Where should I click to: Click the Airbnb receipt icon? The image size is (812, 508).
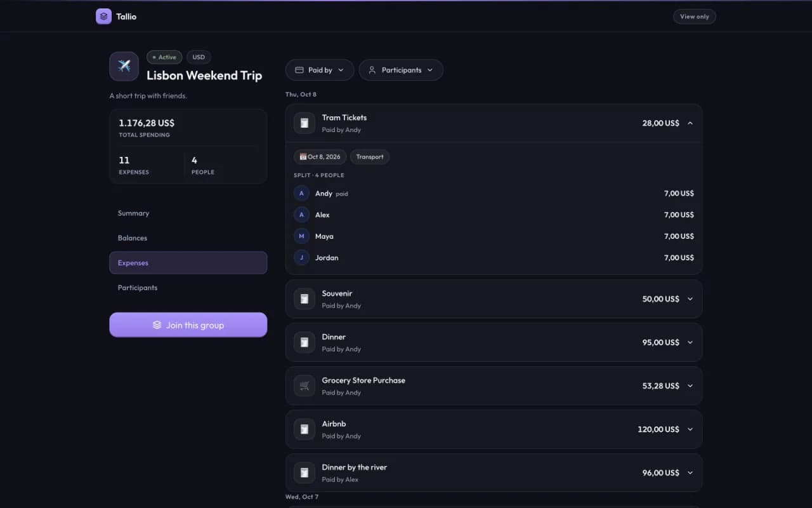pyautogui.click(x=304, y=429)
